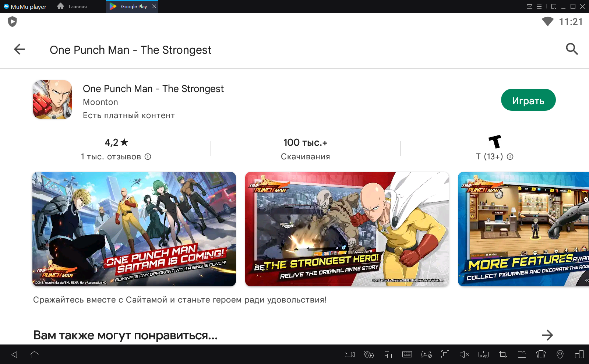Open the 'Be the Strongest Hero' screenshot

click(347, 229)
